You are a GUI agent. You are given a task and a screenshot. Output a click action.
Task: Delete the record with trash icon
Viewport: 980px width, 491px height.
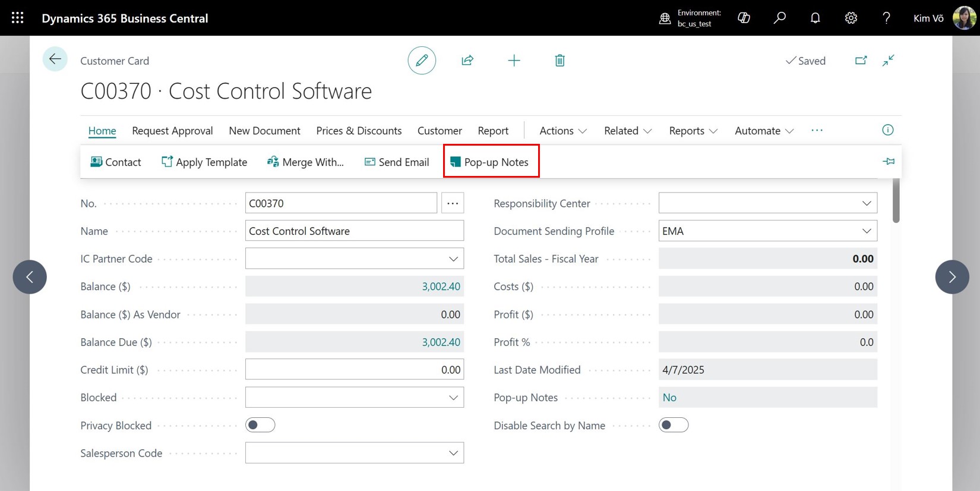559,60
